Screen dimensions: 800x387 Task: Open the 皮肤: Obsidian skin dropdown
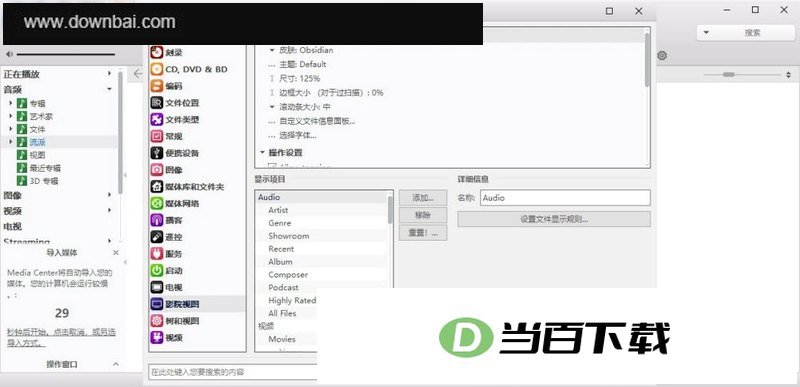tap(272, 50)
